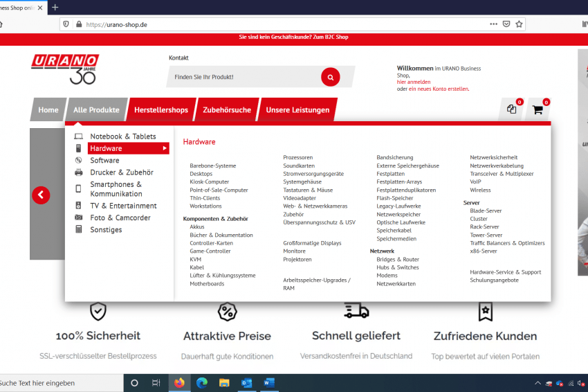
Task: Open the Prozessoren link
Action: [x=297, y=157]
